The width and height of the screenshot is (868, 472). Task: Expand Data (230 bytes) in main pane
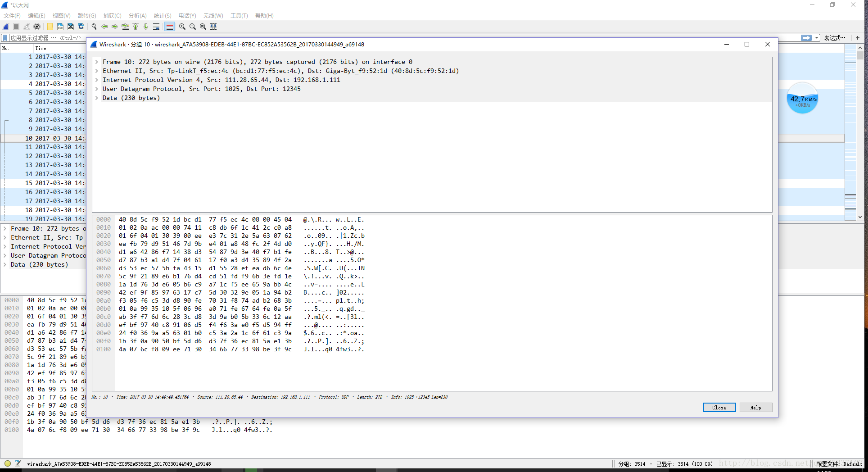point(5,265)
